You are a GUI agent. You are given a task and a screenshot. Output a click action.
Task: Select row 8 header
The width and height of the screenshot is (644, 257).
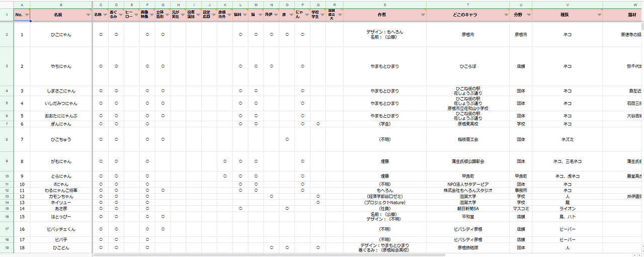7,139
